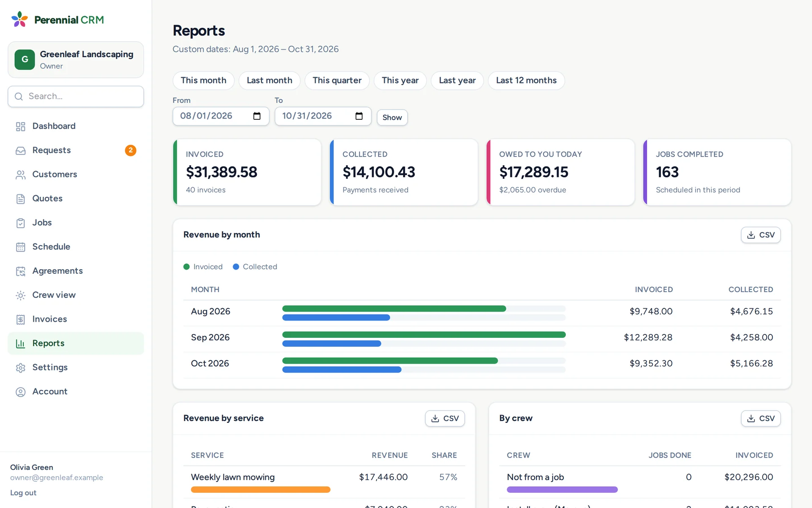The height and width of the screenshot is (508, 812).
Task: Click the Customers people icon
Action: point(20,175)
